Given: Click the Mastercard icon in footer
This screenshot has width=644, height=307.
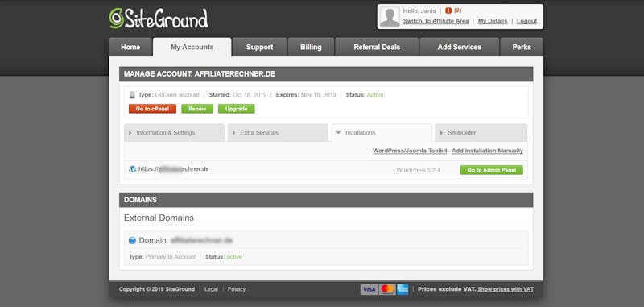Looking at the screenshot, I should (x=387, y=289).
